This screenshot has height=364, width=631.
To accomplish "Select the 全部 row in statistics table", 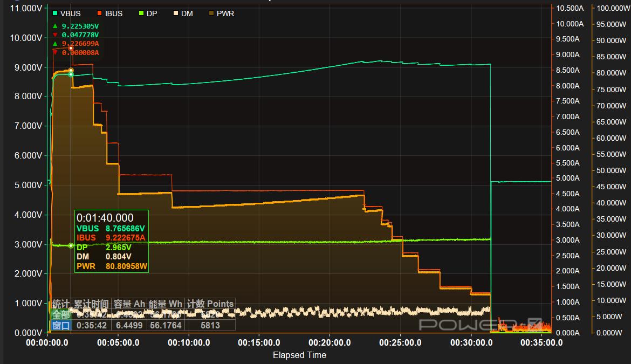I will (61, 314).
